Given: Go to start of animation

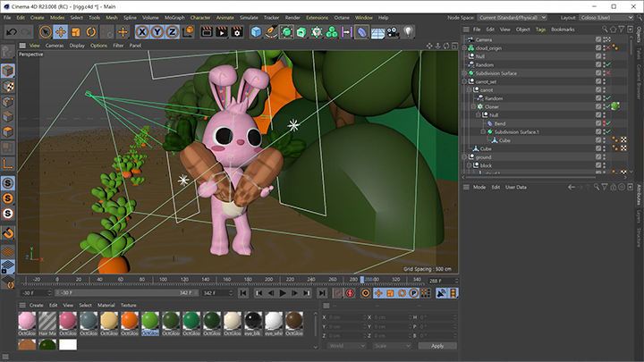Looking at the screenshot, I should 243,293.
